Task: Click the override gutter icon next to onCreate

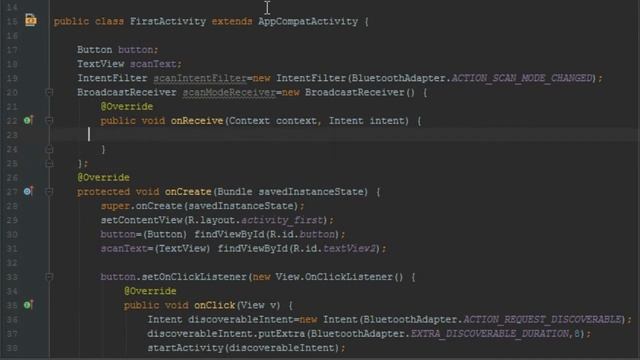Action: click(x=28, y=191)
